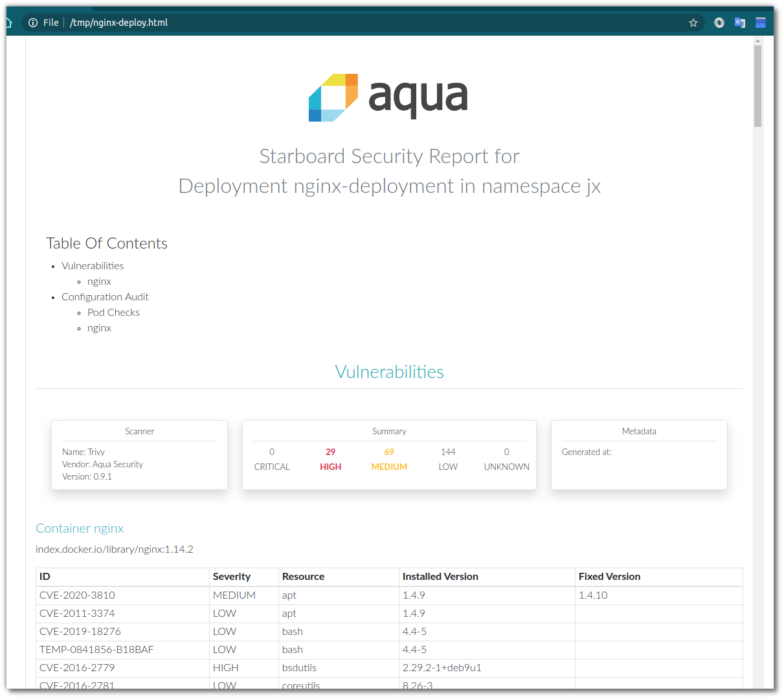Click the Table Of Contents heading
Viewport: 784px width, 699px height.
pos(107,243)
